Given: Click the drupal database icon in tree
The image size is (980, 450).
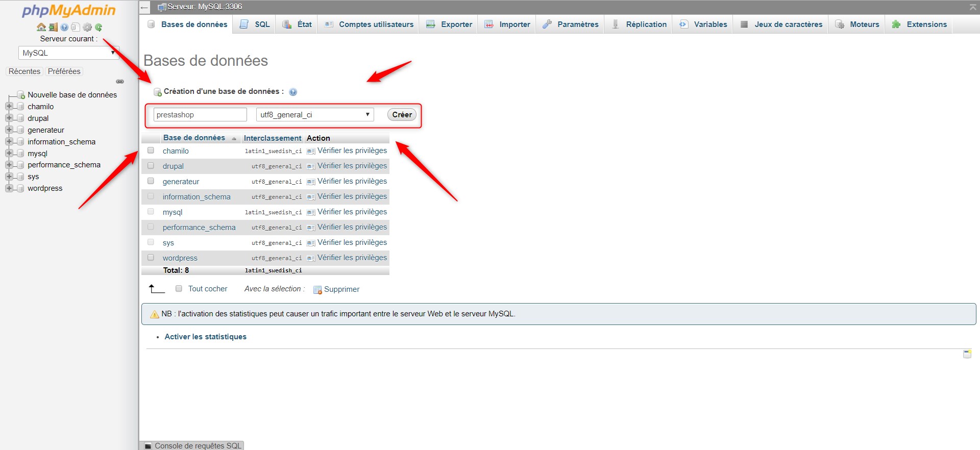Looking at the screenshot, I should pos(20,118).
